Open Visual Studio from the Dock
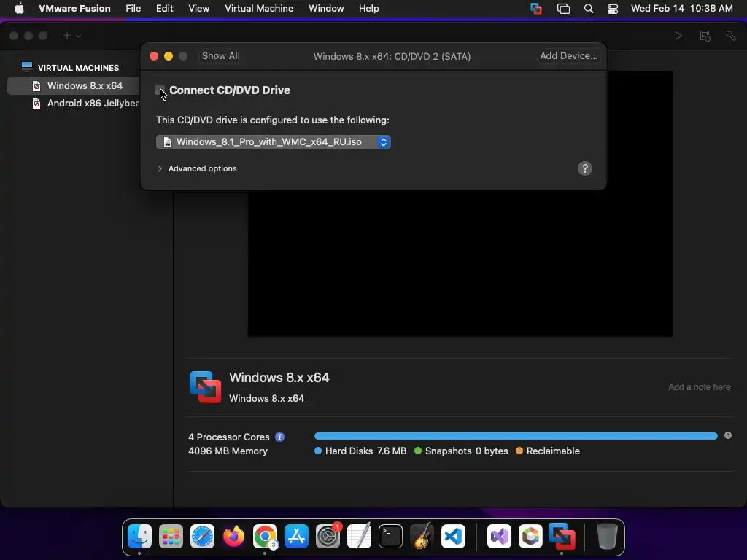The image size is (747, 560). tap(499, 537)
